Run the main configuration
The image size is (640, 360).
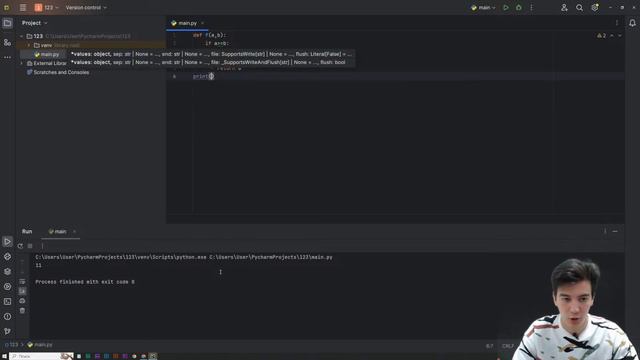[x=506, y=7]
